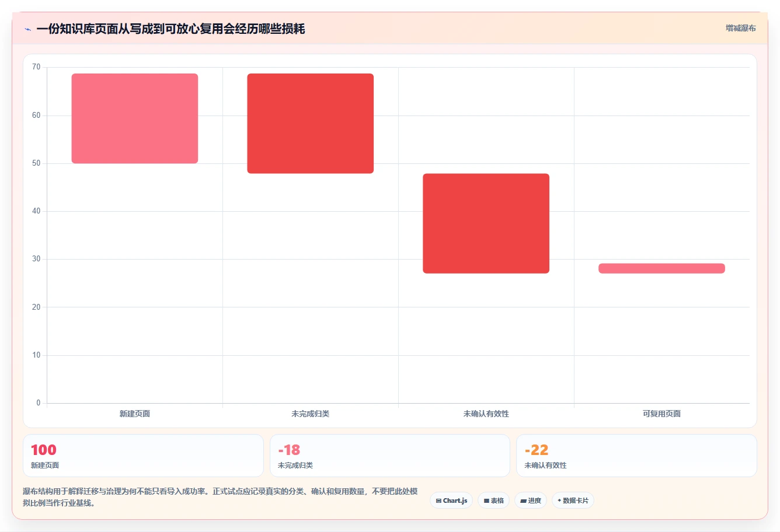Click the 数据卡片 tag chip

pyautogui.click(x=573, y=501)
